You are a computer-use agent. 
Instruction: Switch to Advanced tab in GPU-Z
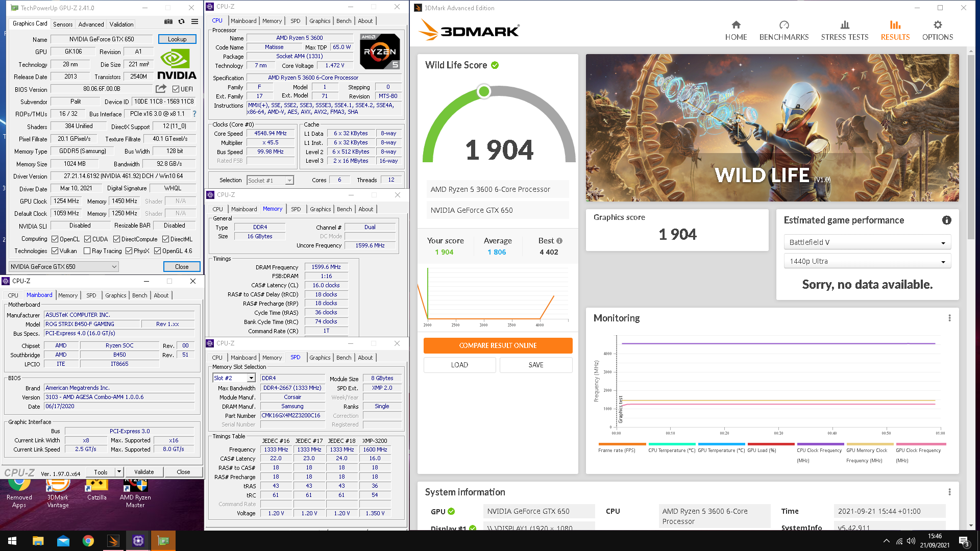pyautogui.click(x=91, y=24)
